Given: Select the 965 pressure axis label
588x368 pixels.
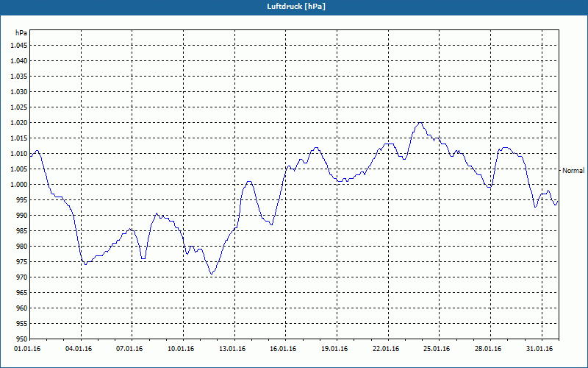Looking at the screenshot, I should 22,292.
